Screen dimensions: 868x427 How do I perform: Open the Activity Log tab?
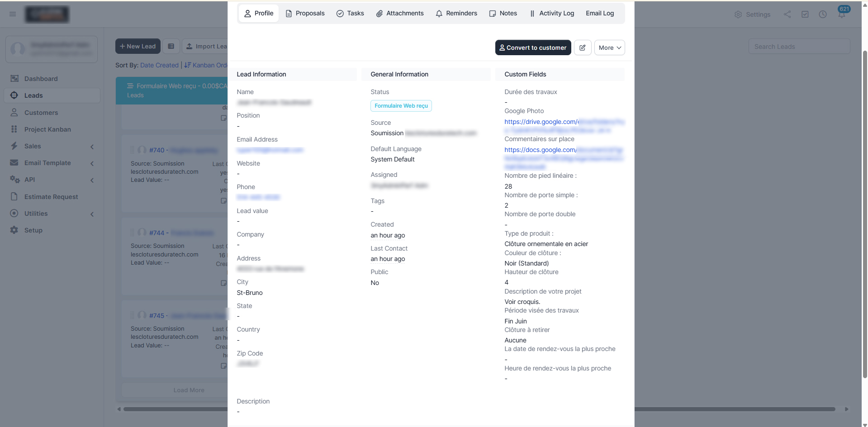(552, 13)
